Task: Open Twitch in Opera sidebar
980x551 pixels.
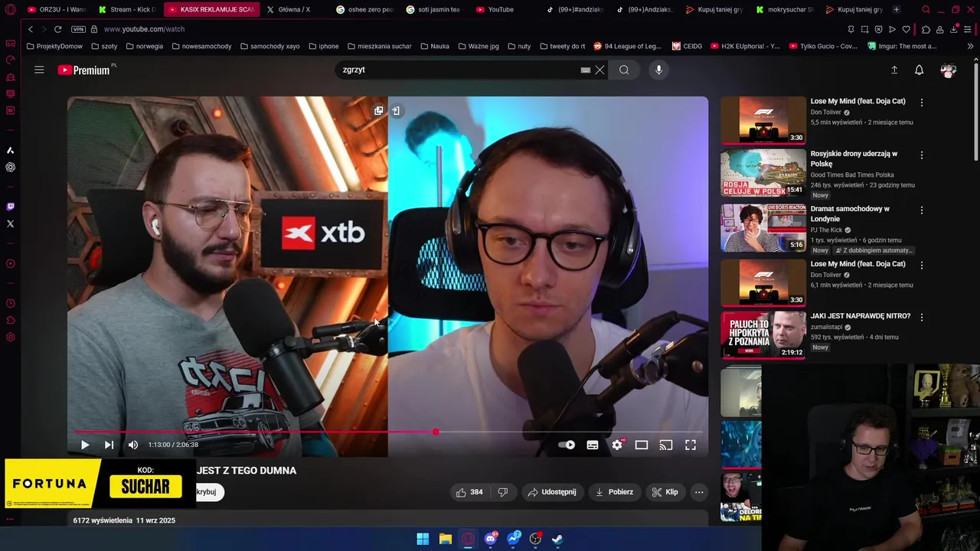Action: [10, 207]
